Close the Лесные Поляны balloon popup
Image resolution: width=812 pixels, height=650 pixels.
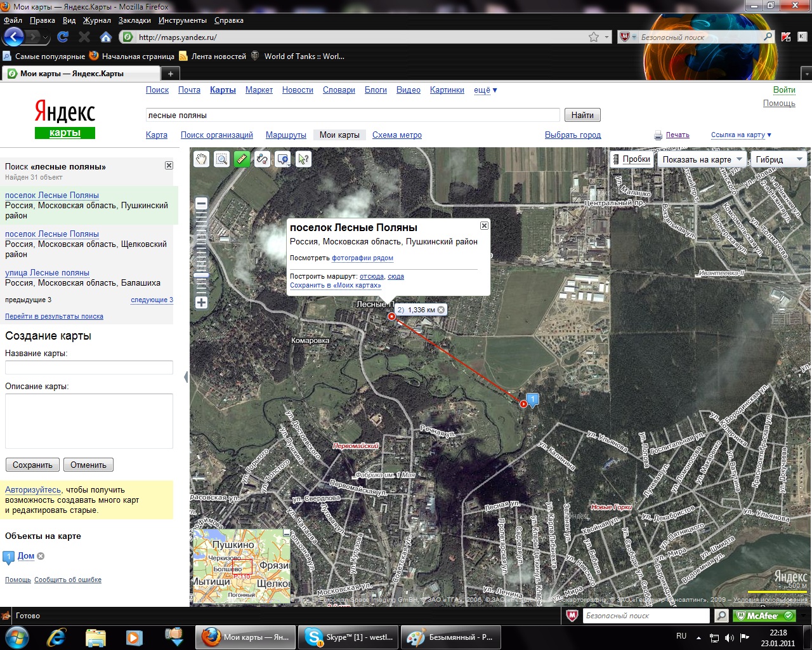pos(484,225)
